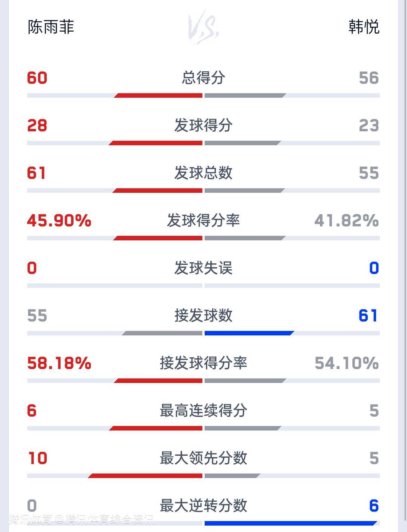407x532 pixels.
Task: Click the 发球得分 stat label
Action: pyautogui.click(x=203, y=125)
